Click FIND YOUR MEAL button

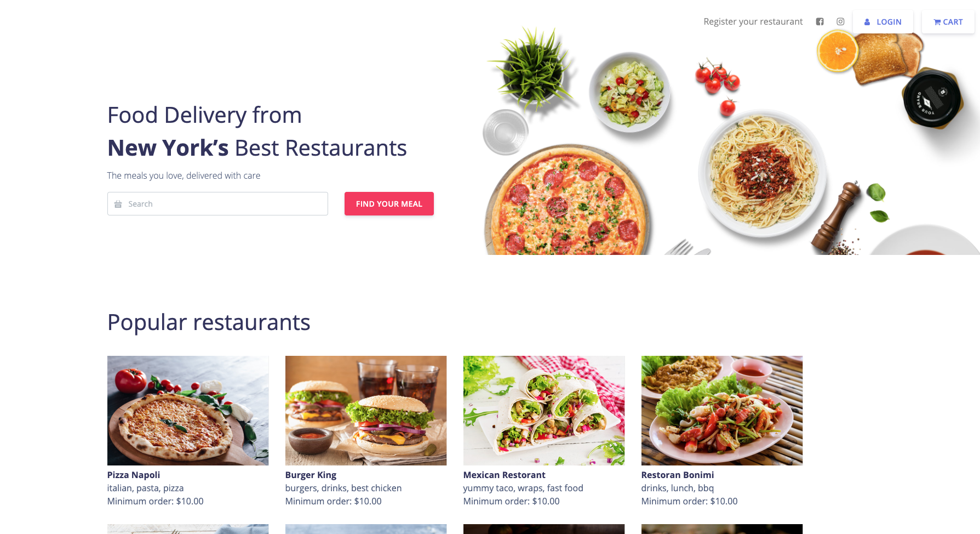click(x=389, y=204)
